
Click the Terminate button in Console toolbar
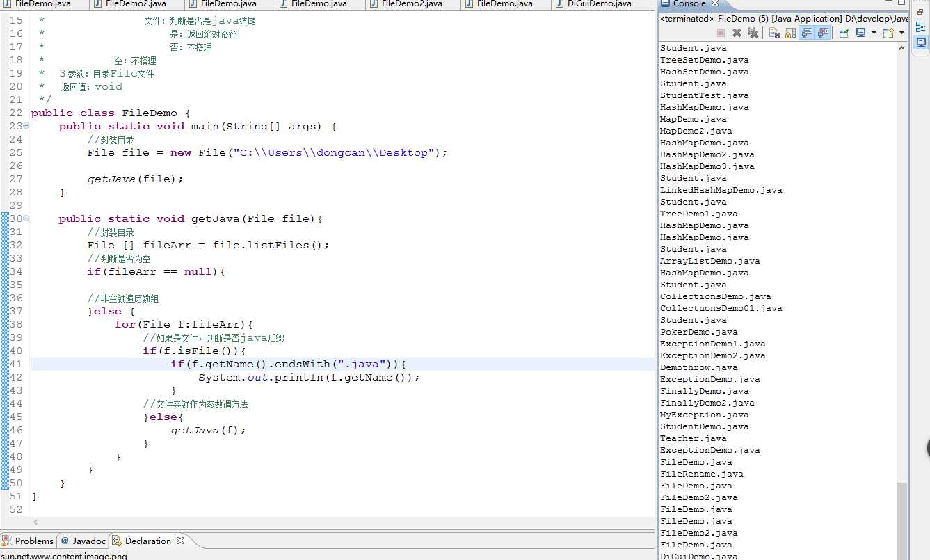[x=721, y=33]
